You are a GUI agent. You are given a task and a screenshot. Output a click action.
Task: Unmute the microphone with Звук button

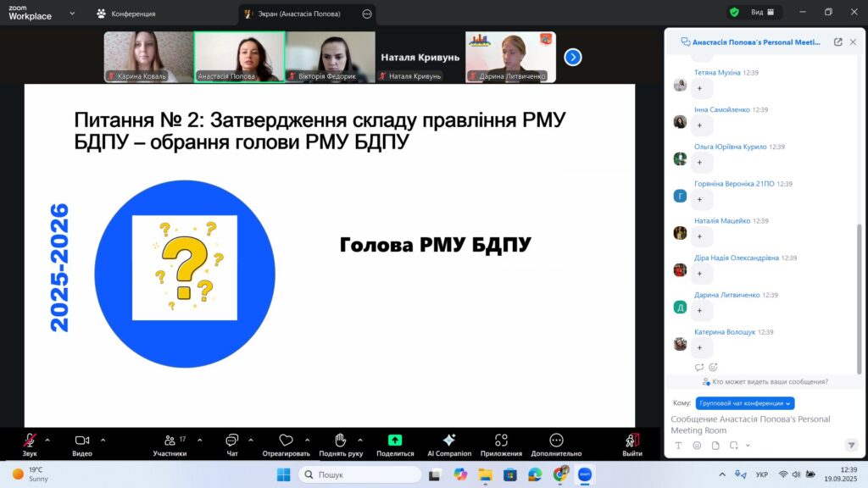click(30, 441)
